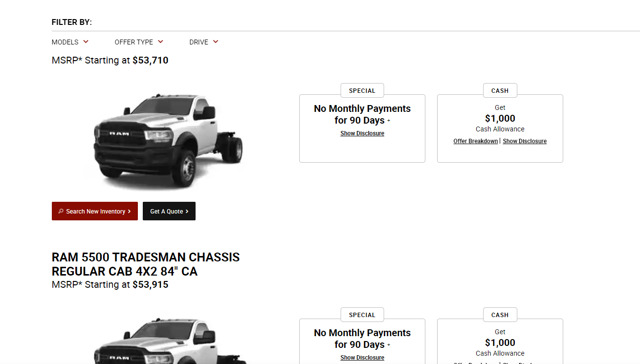Click the Get A Quote button
640x364 pixels.
point(169,211)
